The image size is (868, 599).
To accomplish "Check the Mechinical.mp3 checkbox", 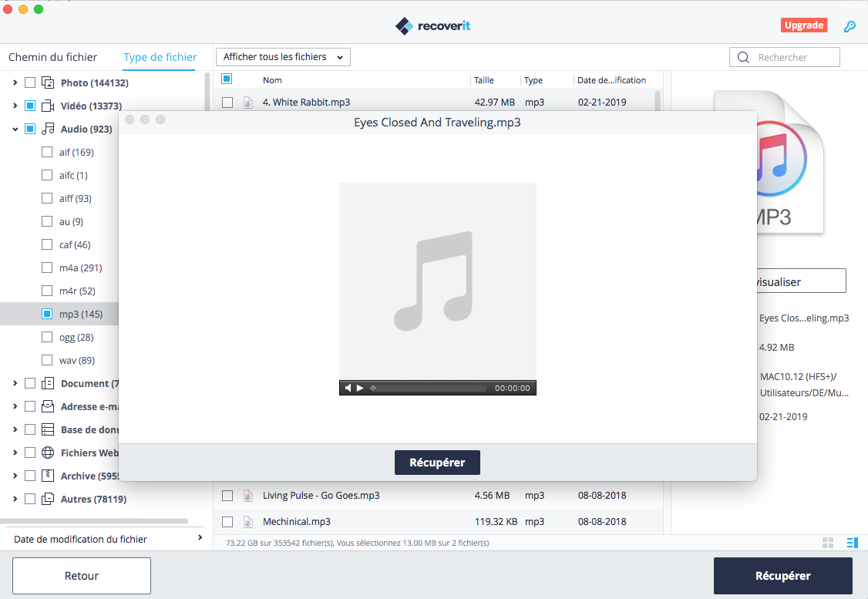I will coord(227,521).
